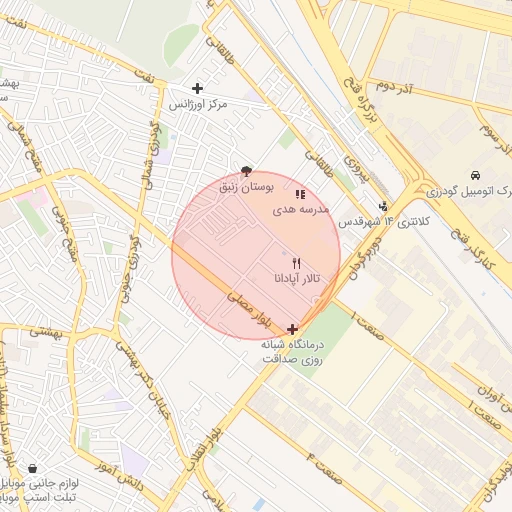This screenshot has height=512, width=512.
Task: Click the درمانگاه صداقت clinic cross icon
Action: (292, 329)
